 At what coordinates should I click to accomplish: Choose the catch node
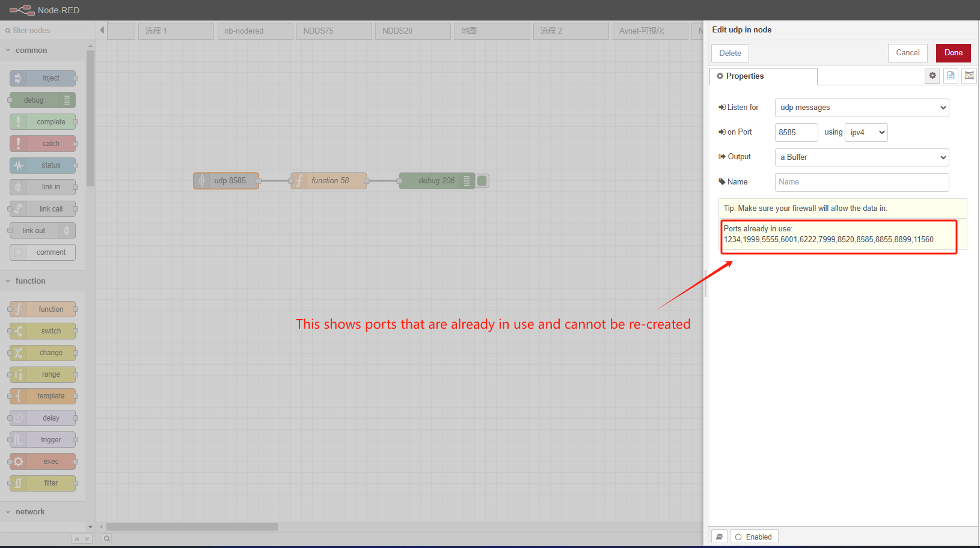[43, 144]
